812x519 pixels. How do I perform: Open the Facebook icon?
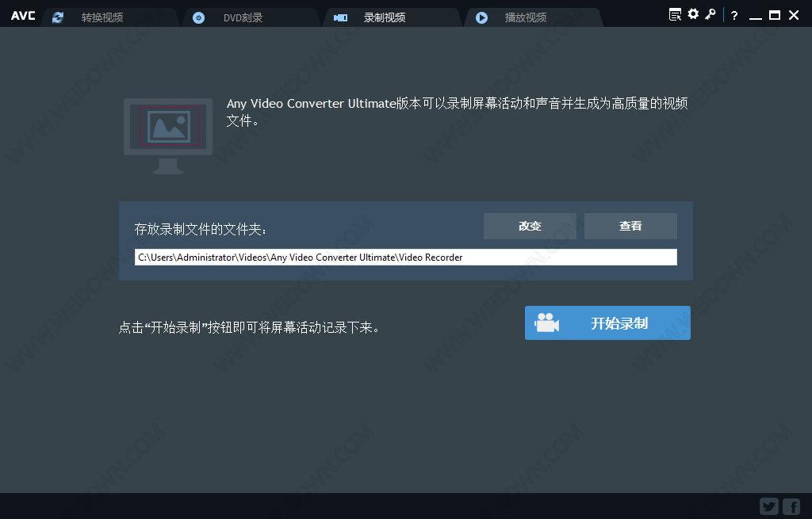click(791, 506)
